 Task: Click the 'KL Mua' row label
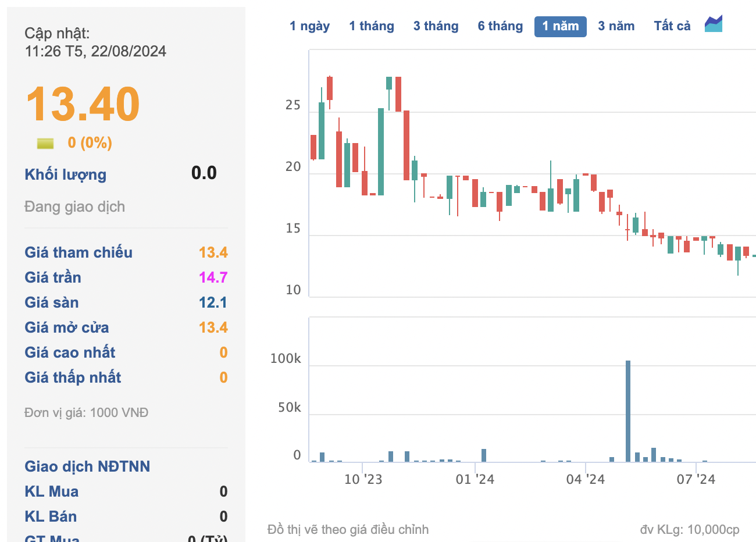click(x=52, y=491)
